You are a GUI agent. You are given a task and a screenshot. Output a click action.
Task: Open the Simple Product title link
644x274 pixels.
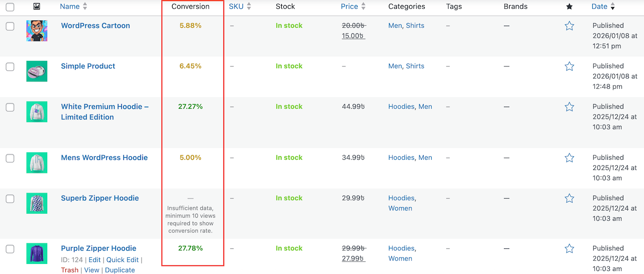click(88, 66)
